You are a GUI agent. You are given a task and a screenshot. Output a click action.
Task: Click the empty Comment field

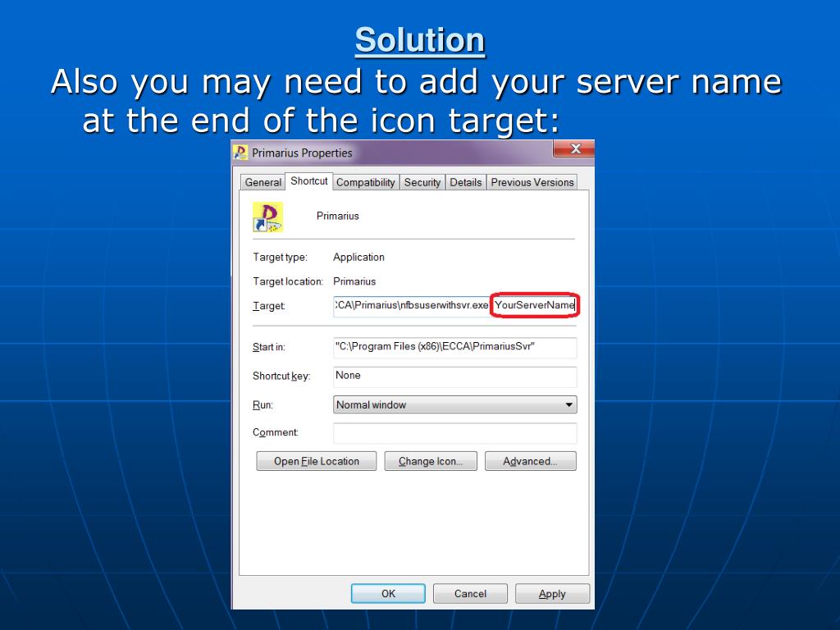pos(454,433)
